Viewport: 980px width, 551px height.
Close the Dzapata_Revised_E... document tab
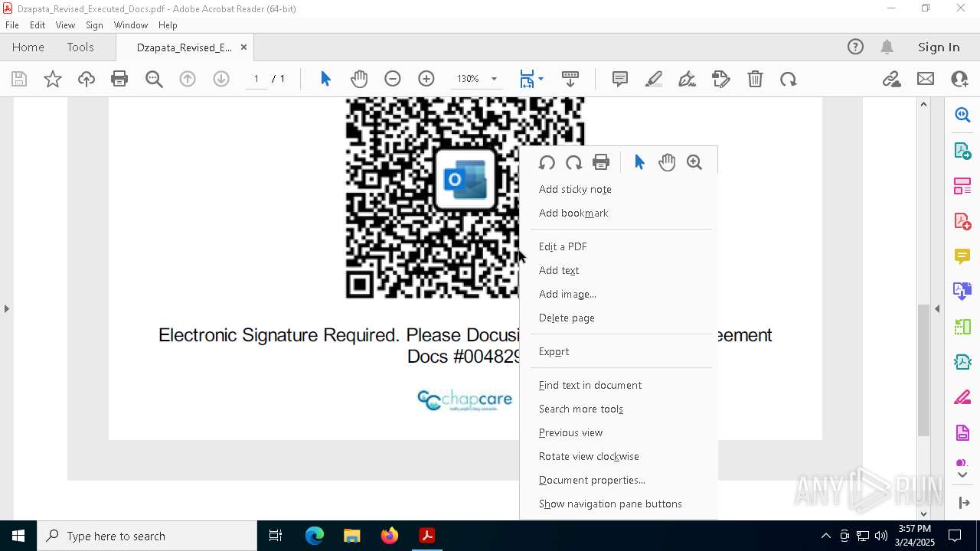pos(243,47)
